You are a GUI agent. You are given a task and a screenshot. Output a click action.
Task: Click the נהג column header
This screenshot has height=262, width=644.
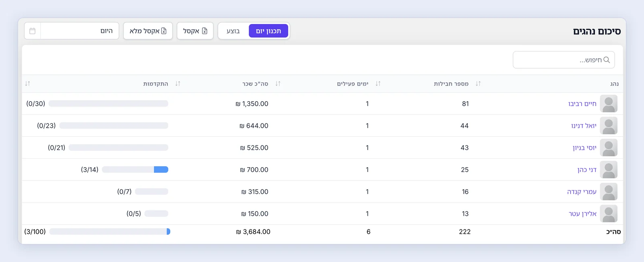614,84
